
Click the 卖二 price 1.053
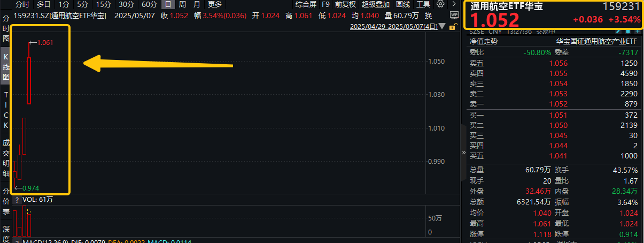pyautogui.click(x=558, y=94)
